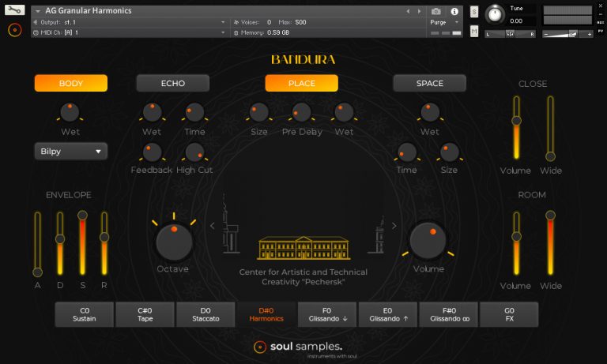Take a snapshot with the camera icon
Image resolution: width=607 pixels, height=364 pixels.
tap(436, 12)
